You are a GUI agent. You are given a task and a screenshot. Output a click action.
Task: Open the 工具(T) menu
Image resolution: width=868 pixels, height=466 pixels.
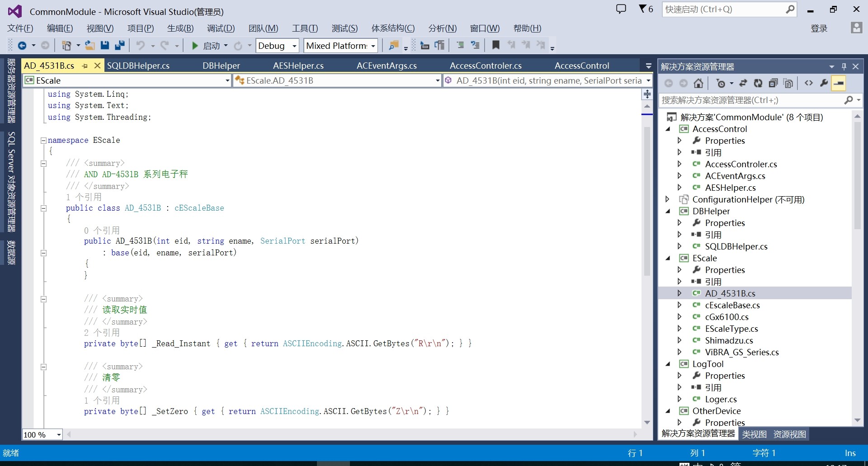[305, 28]
